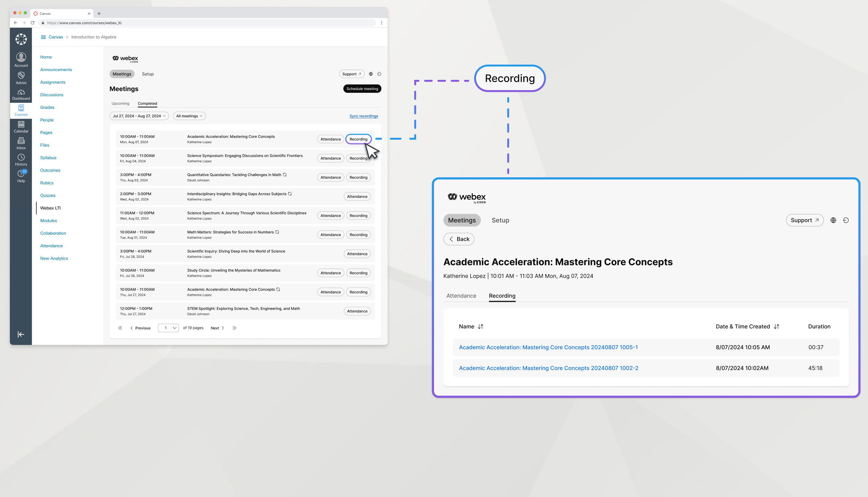
Task: Switch to the Attendance tab in detail panel
Action: [x=461, y=295]
